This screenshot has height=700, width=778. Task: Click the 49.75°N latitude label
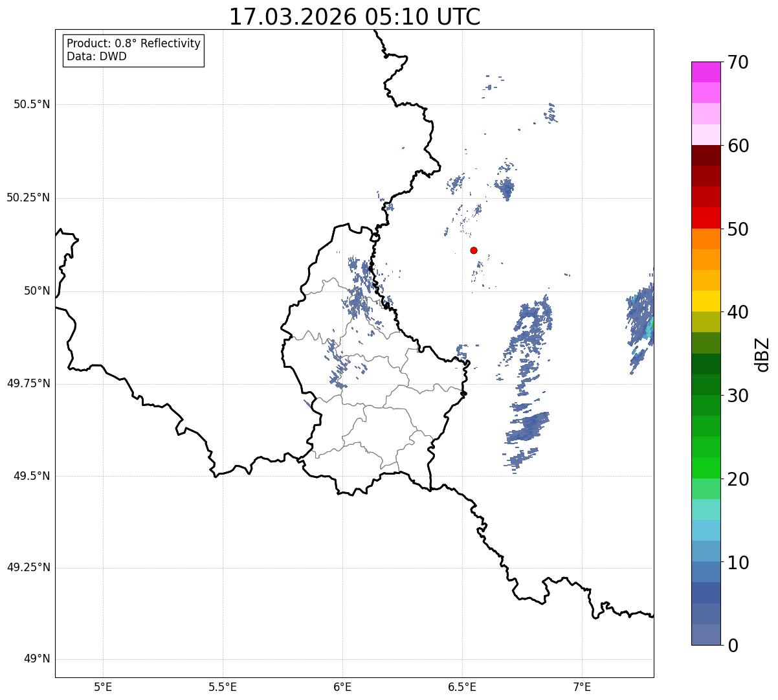pos(28,383)
